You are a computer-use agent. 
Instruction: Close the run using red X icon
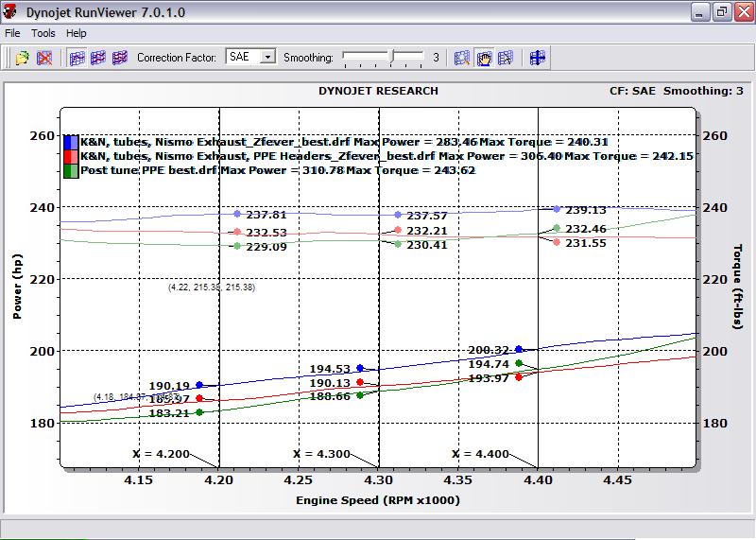click(x=44, y=58)
